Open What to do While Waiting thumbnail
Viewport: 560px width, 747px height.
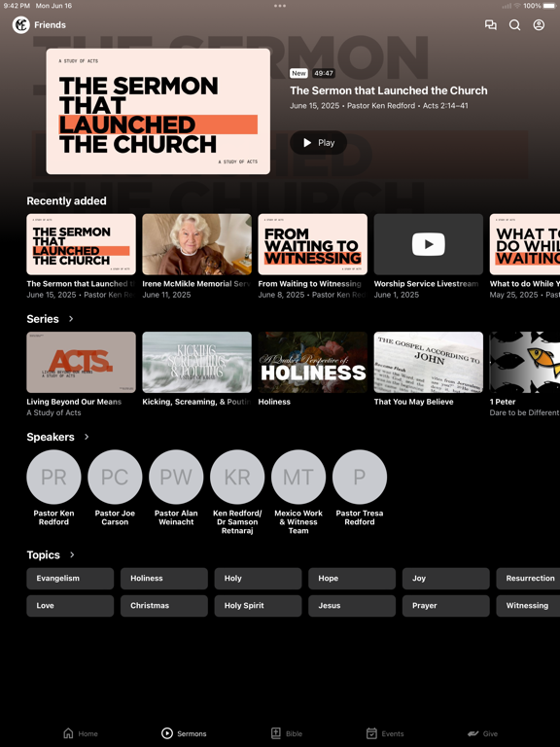pyautogui.click(x=525, y=244)
